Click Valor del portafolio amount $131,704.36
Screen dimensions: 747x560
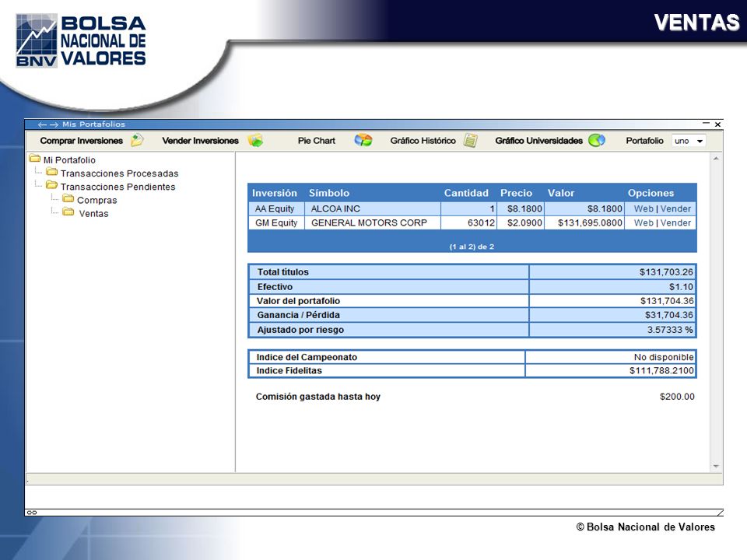pos(667,301)
